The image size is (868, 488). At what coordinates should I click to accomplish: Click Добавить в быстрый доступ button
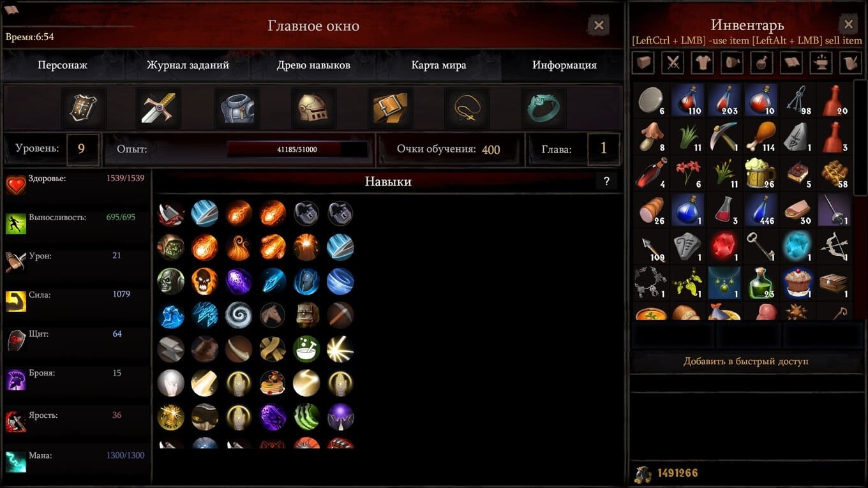745,361
